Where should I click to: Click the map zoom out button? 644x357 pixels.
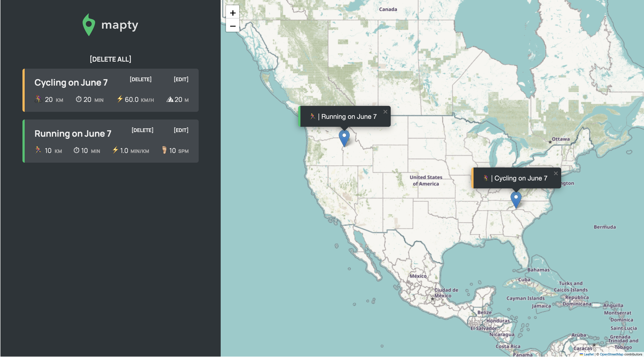point(233,26)
